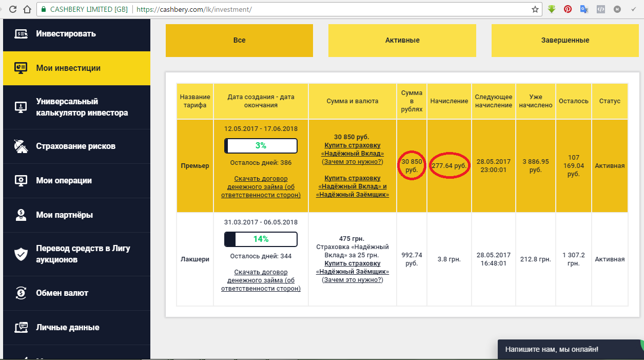The width and height of the screenshot is (644, 360).
Task: Click Зачем это нужно? in Премьер row
Action: coord(353,161)
